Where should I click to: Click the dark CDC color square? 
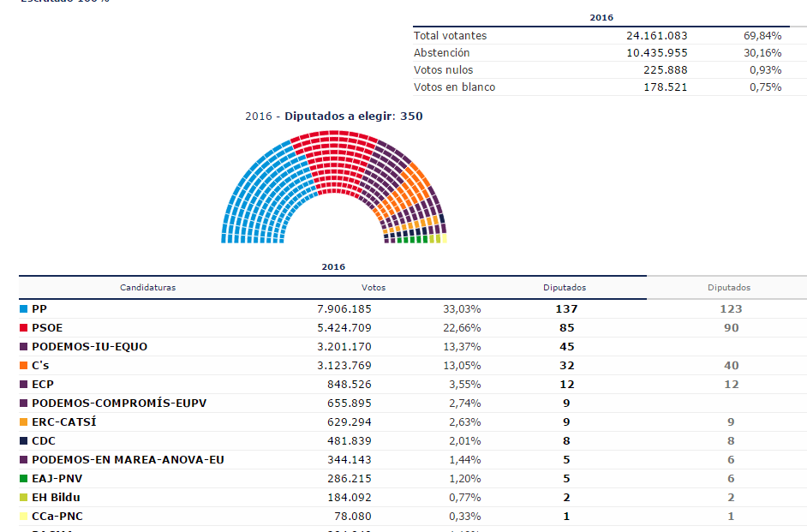tap(24, 440)
